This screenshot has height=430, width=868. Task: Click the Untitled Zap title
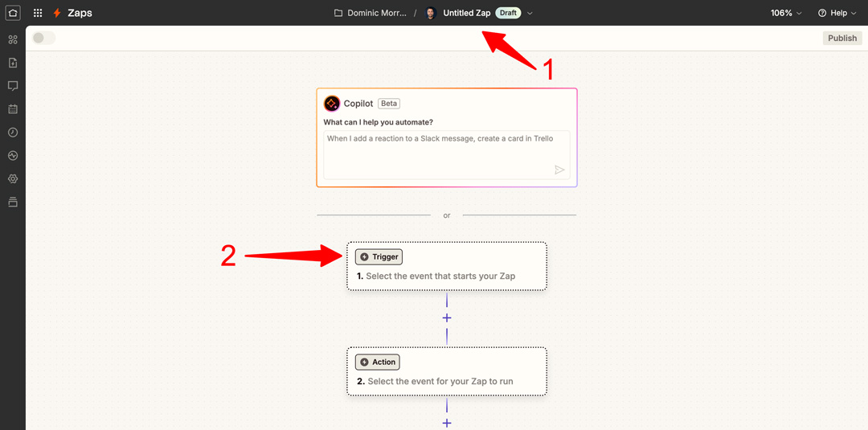coord(467,13)
